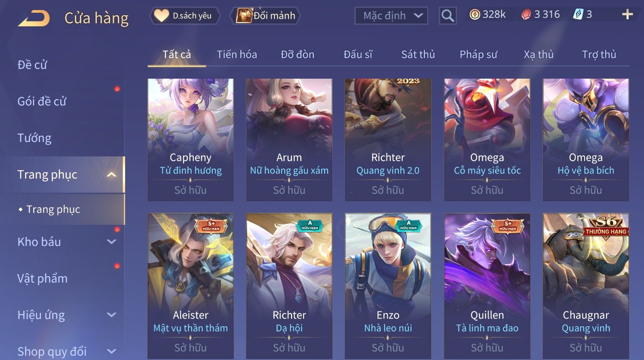The image size is (644, 360).
Task: Switch to the Pháp sư tab
Action: (478, 54)
